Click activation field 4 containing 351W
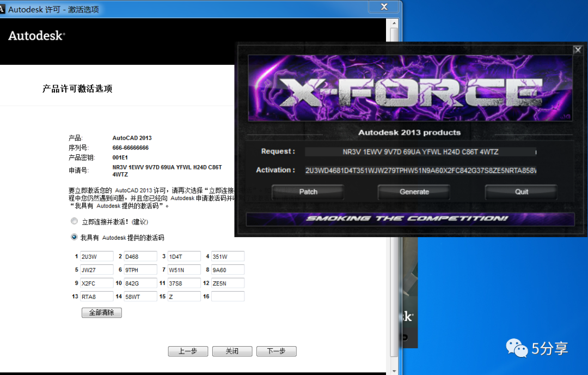Screen dimensions: 588x375 [228, 256]
